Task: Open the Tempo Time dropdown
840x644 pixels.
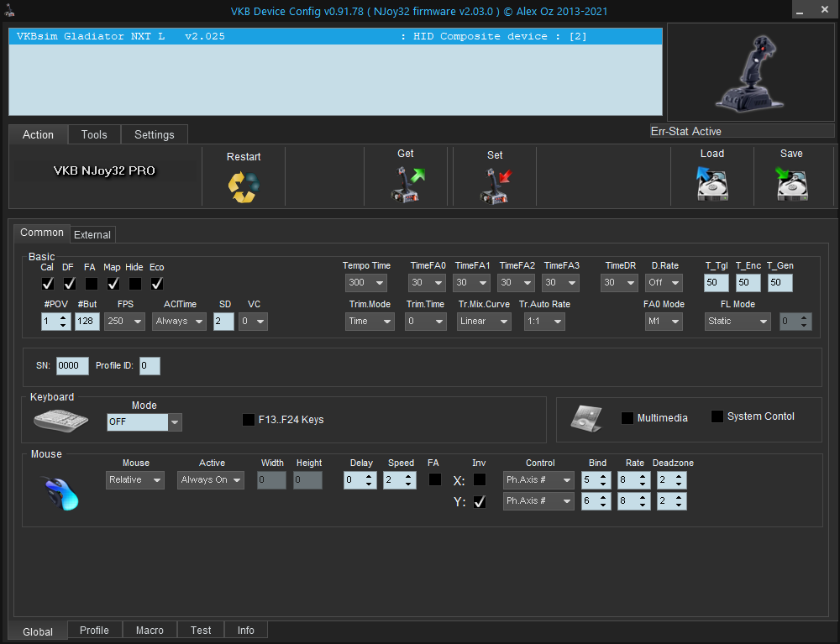Action: (366, 283)
